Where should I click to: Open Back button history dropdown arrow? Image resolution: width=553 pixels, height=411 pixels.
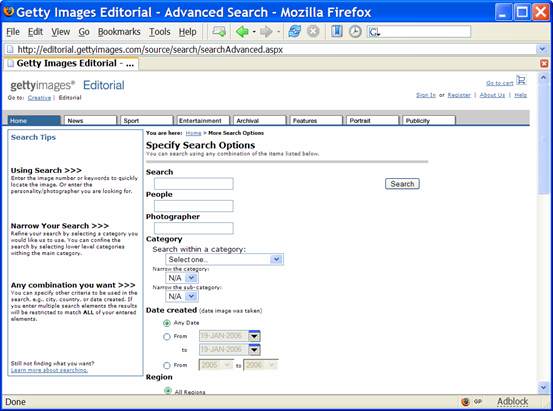254,32
